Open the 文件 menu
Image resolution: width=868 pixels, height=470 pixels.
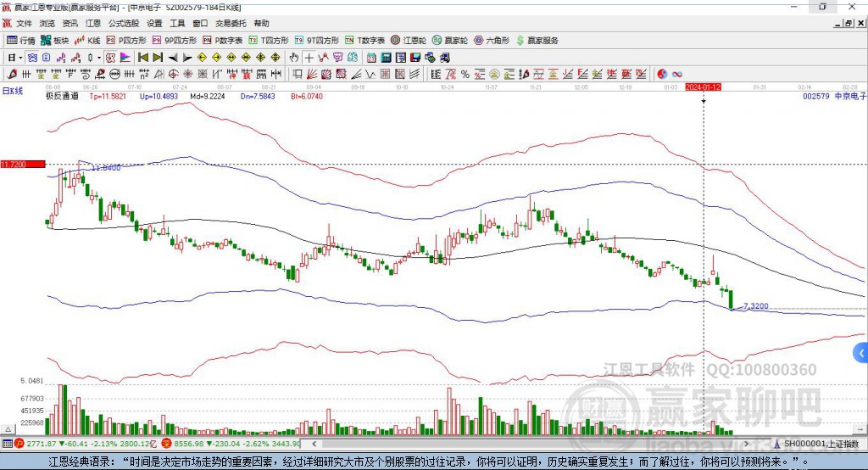click(x=25, y=23)
